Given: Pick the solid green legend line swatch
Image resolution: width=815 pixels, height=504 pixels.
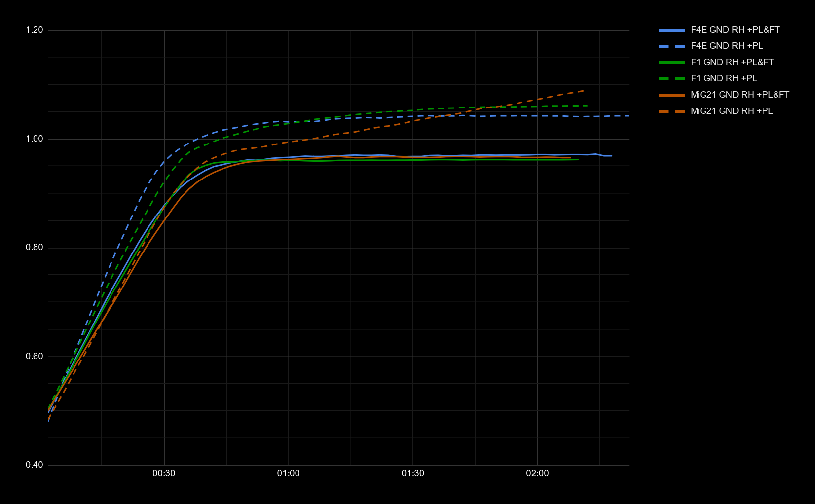Looking at the screenshot, I should 672,63.
